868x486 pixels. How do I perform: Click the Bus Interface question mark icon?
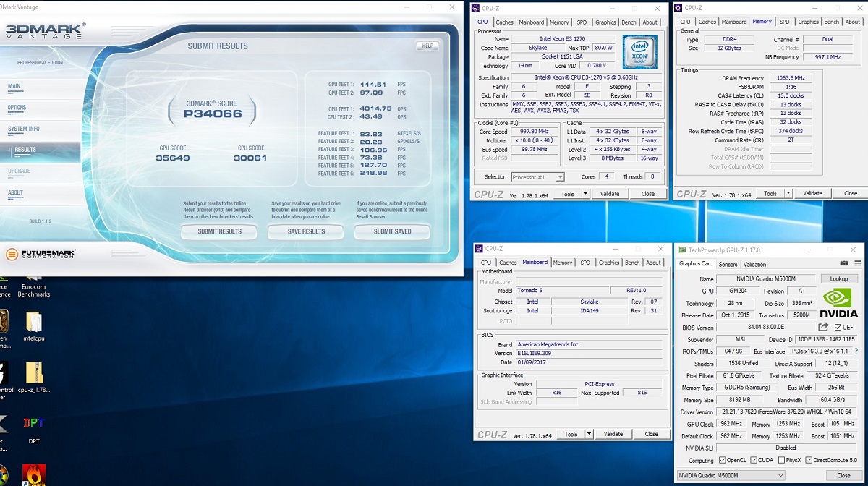pos(856,351)
